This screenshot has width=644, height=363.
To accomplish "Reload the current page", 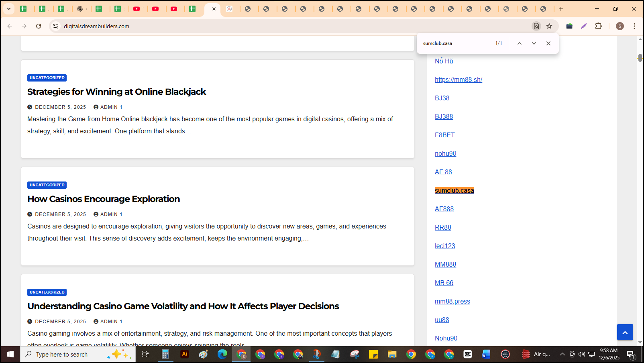I will pos(39,26).
